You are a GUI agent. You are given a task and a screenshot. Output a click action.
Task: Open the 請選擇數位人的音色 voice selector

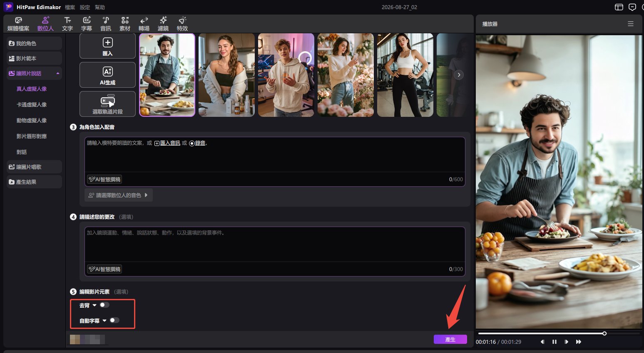(119, 195)
